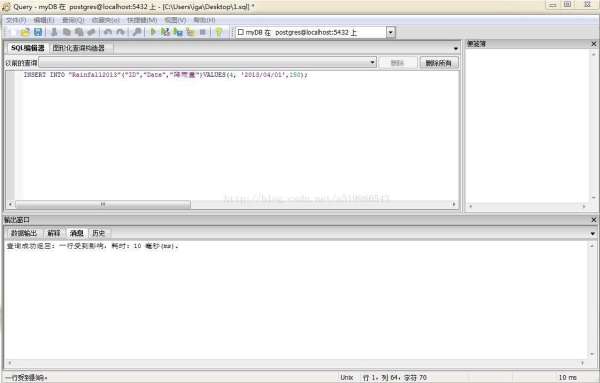Viewport: 600px width, 383px height.
Task: Switch to the graphical query builder tab
Action: tap(79, 48)
